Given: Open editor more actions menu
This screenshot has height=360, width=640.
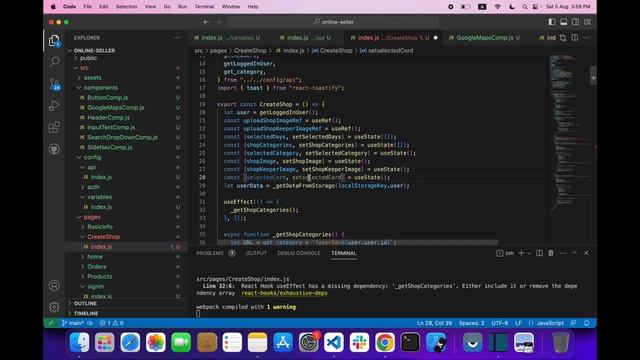Looking at the screenshot, I should pyautogui.click(x=587, y=38).
